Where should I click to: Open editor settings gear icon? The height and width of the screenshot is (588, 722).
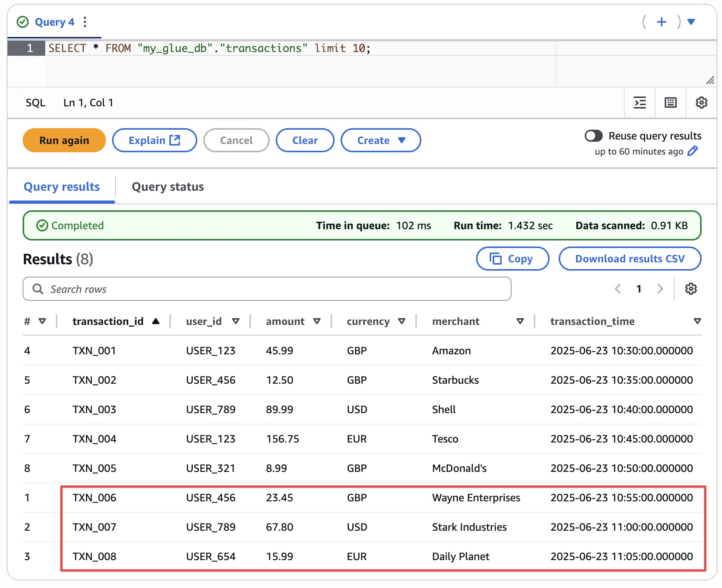[701, 103]
